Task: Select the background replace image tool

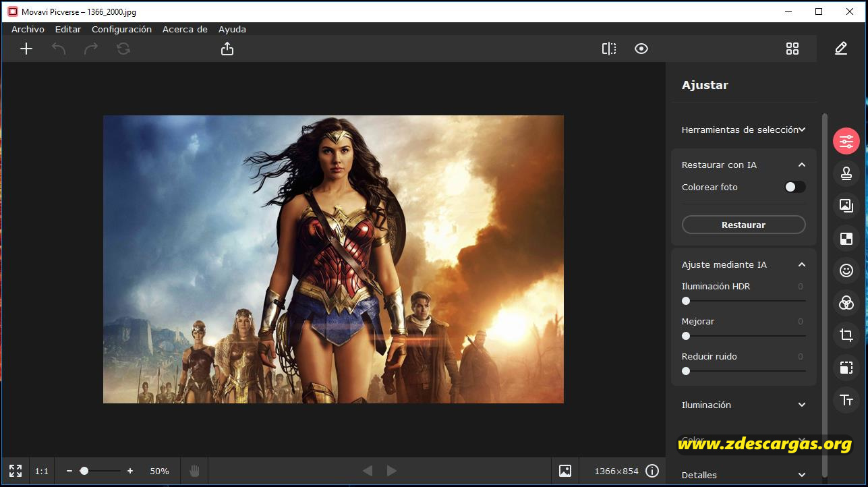Action: point(846,206)
